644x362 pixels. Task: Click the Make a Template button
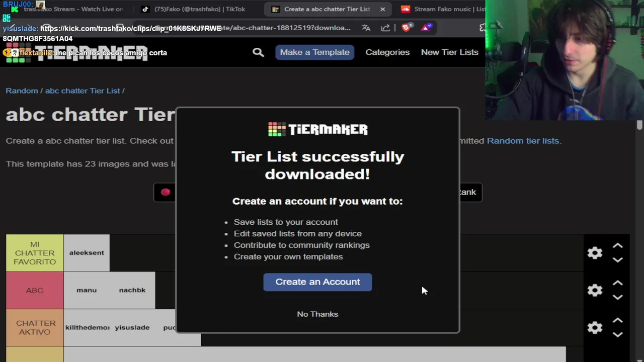(x=315, y=52)
